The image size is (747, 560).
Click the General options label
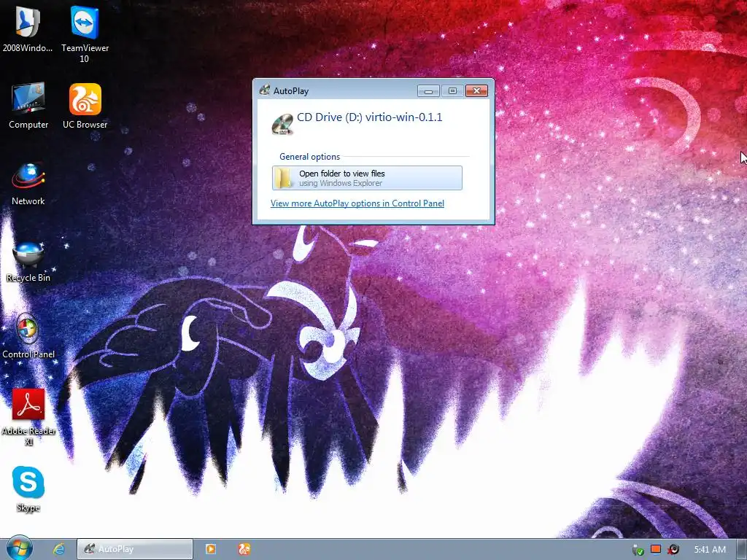(309, 157)
